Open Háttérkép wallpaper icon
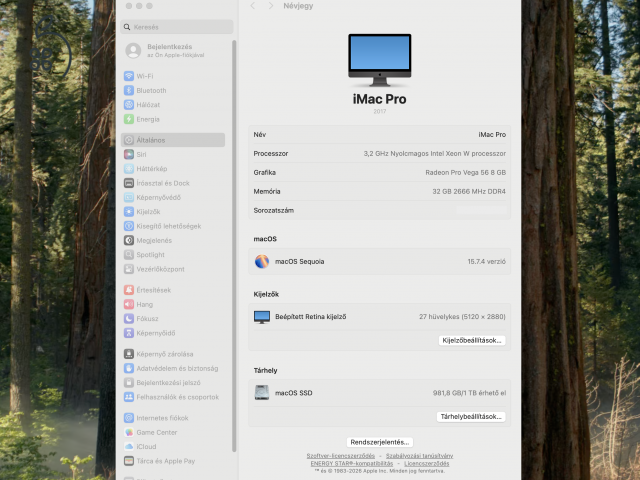Image resolution: width=640 pixels, height=480 pixels. 129,169
